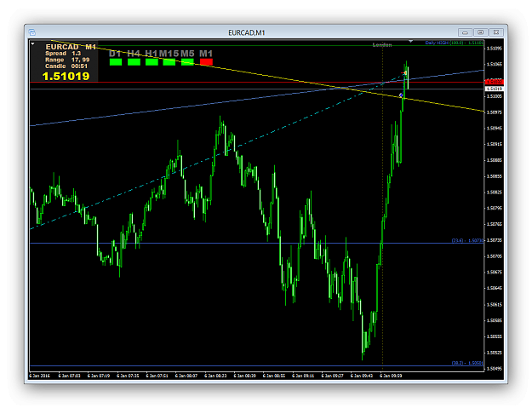
Task: Click the green D1 trend indicator box
Action: 116,62
